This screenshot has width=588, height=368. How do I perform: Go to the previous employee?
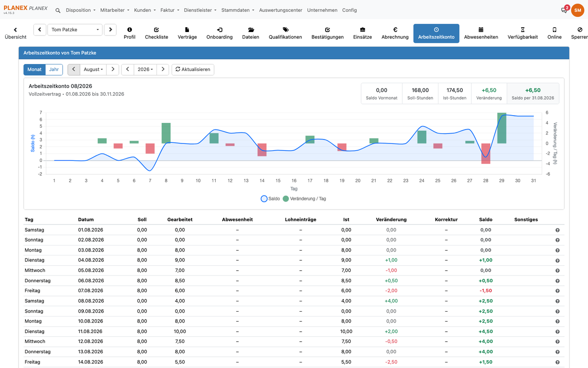[x=40, y=30]
